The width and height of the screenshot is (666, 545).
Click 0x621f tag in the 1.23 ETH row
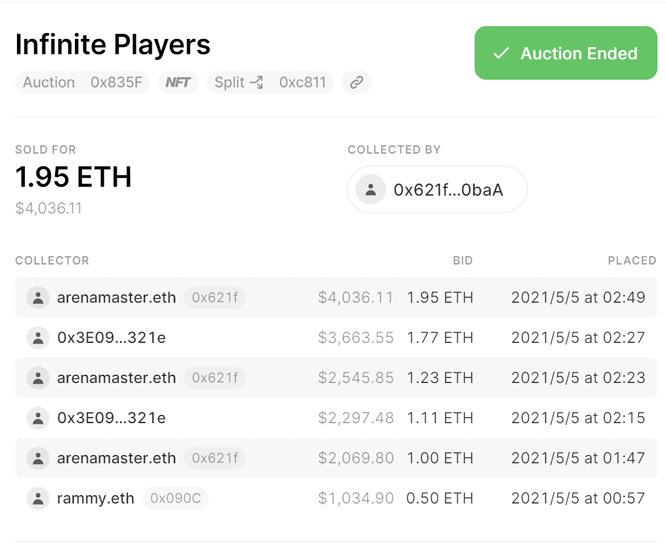tap(214, 378)
